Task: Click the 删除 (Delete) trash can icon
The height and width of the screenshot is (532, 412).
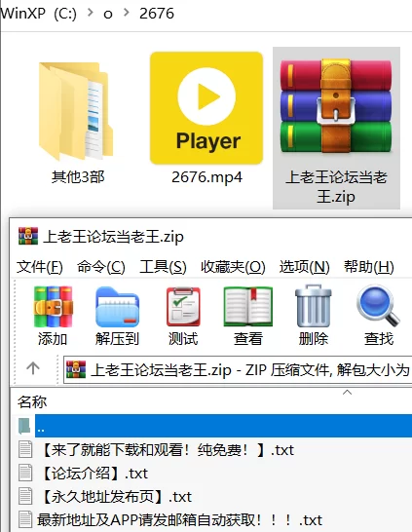Action: [314, 306]
